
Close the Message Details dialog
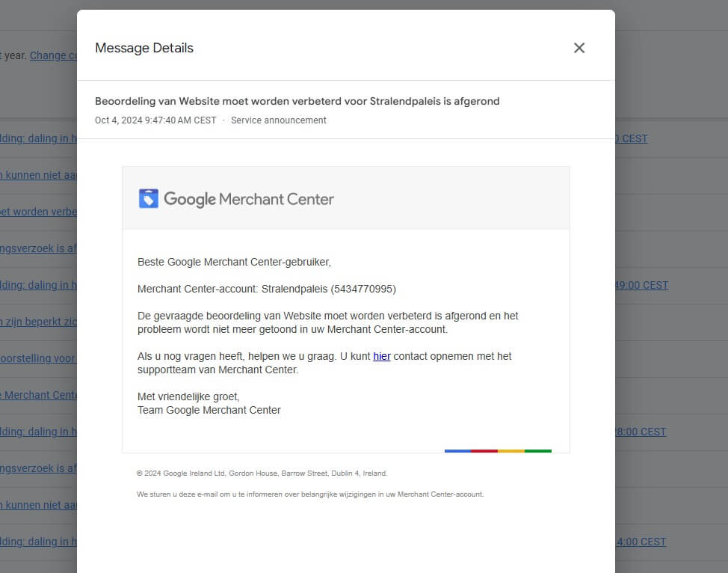click(579, 48)
